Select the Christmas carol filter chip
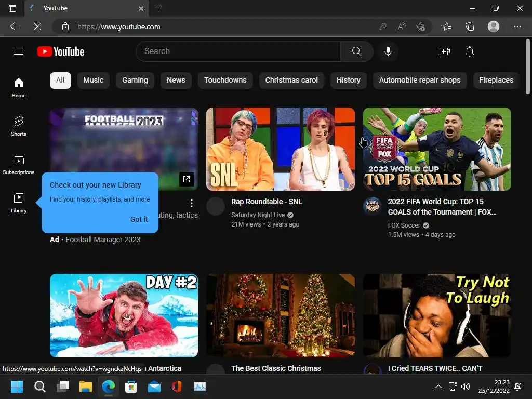 (x=291, y=81)
